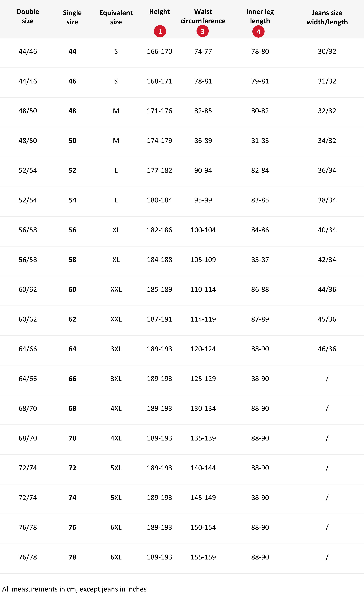Click jeans size 45/36 cell
The width and height of the screenshot is (364, 593).
click(327, 319)
